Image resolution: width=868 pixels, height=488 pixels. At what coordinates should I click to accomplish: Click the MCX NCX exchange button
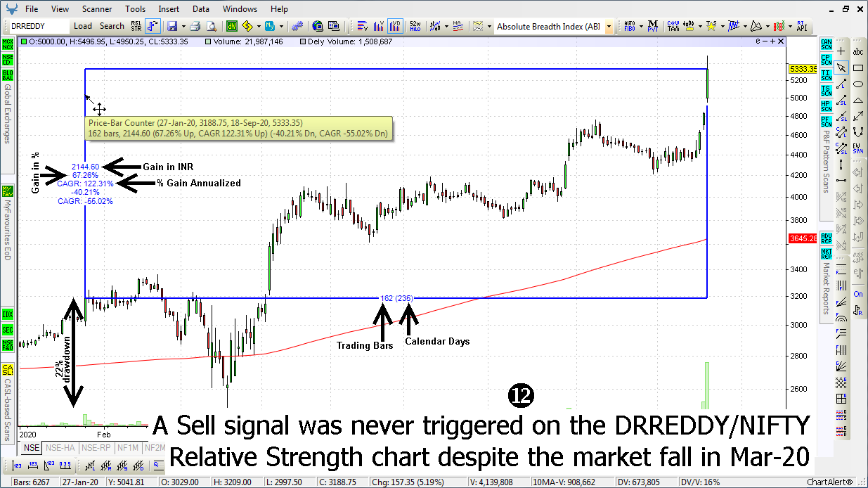click(8, 44)
